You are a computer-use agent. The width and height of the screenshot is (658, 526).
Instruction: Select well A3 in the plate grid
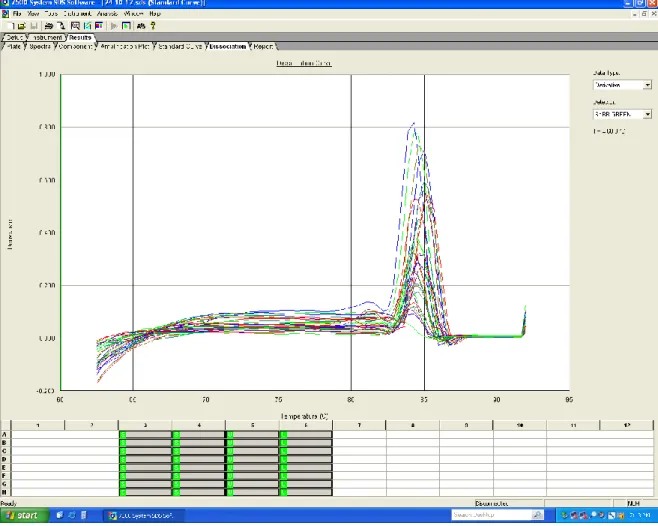pyautogui.click(x=145, y=434)
